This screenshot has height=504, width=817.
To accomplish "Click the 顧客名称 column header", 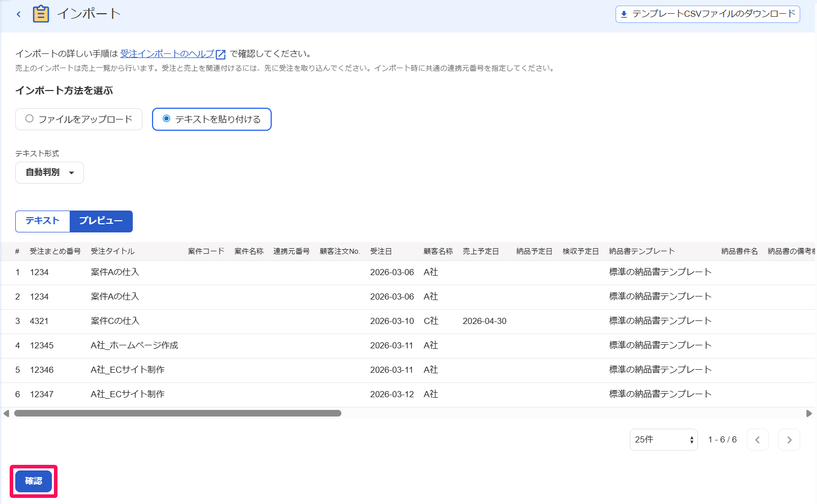I will [438, 251].
